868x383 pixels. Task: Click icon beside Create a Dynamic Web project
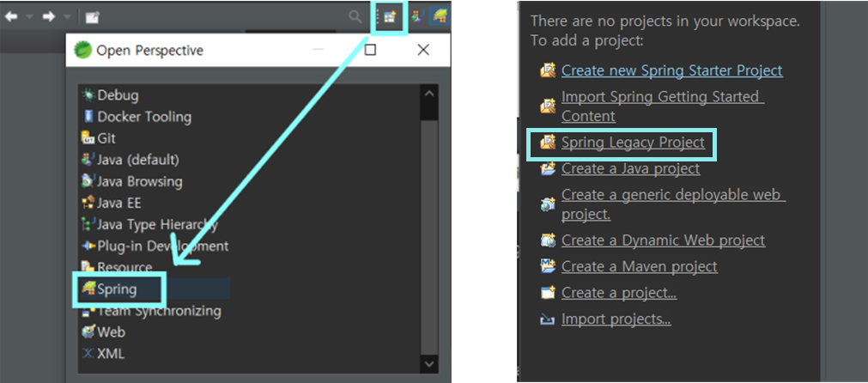click(x=548, y=240)
